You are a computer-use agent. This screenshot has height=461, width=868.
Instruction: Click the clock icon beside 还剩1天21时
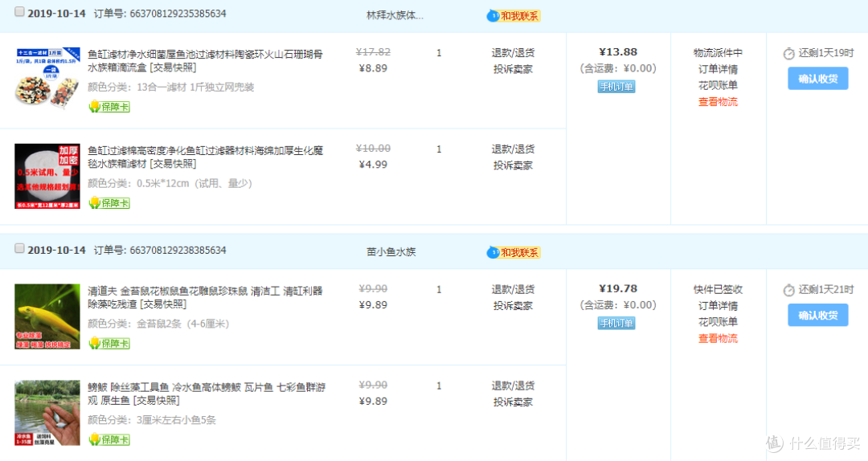789,290
